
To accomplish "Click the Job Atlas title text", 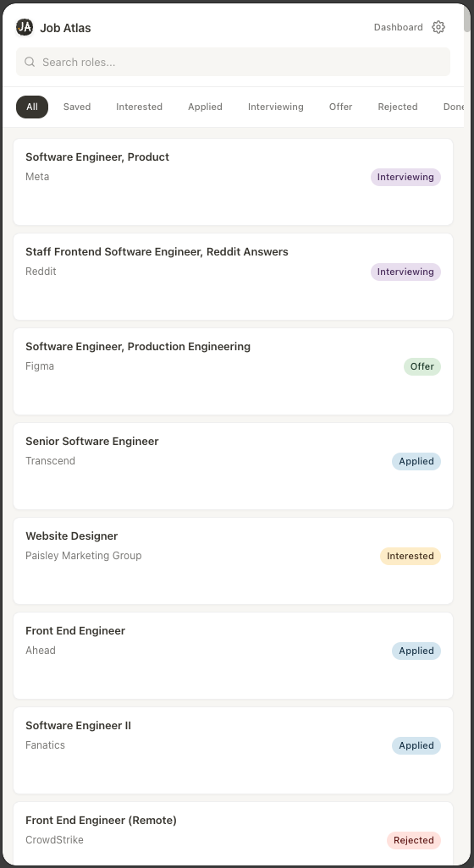I will (x=65, y=28).
